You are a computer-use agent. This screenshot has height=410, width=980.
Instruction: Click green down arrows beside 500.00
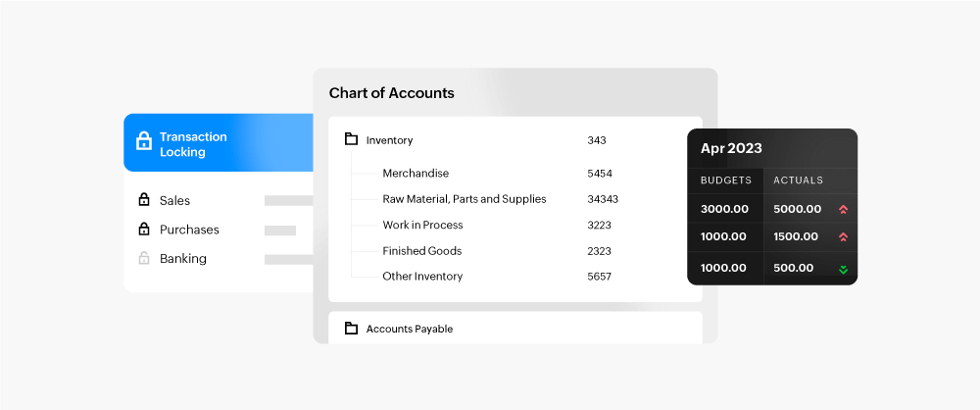click(x=842, y=269)
